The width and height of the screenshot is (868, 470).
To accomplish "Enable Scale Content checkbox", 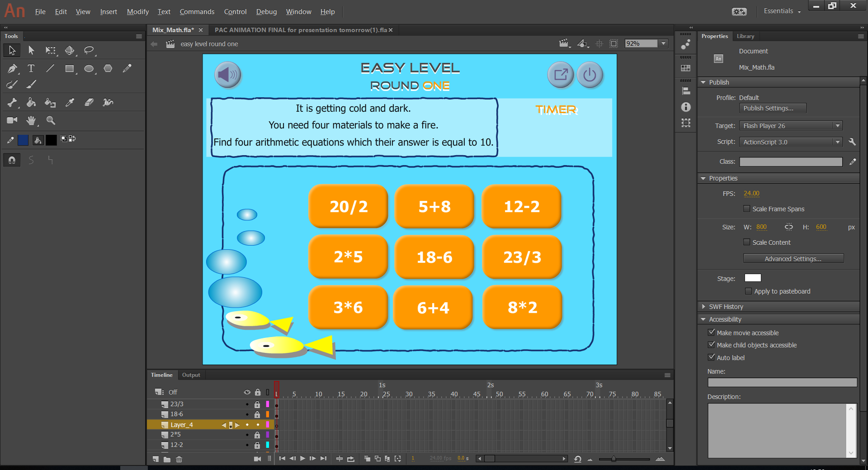I will [747, 242].
